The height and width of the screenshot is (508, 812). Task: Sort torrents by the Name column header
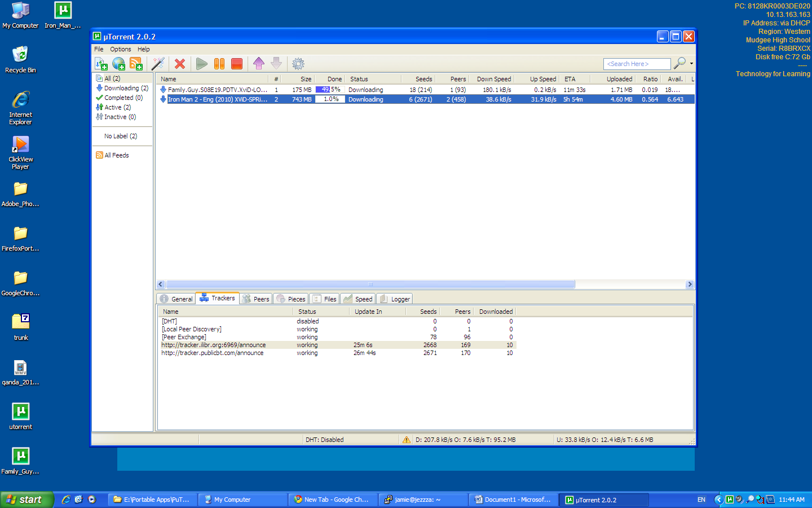(213, 79)
